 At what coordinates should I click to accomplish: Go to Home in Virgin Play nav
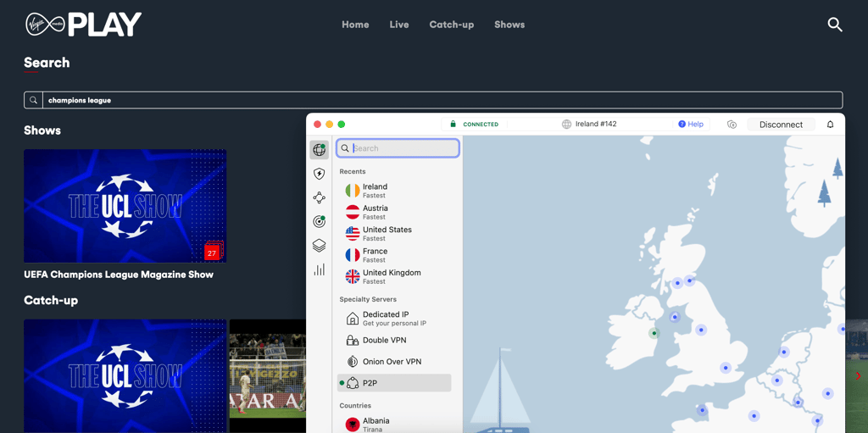click(x=355, y=25)
